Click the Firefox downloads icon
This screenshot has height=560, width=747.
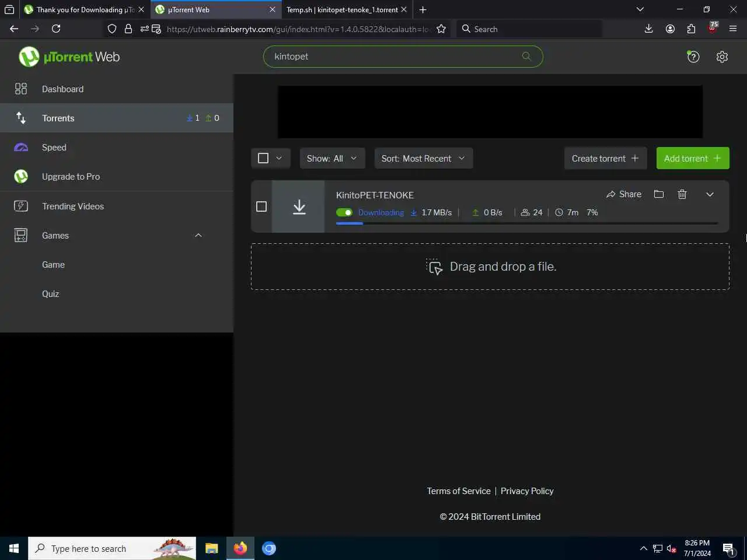pyautogui.click(x=648, y=29)
